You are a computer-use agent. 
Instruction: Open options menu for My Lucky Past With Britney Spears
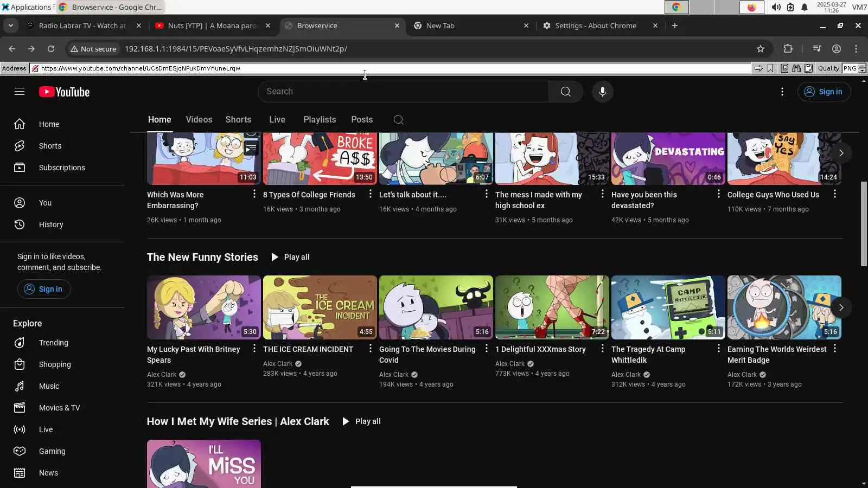pos(254,349)
